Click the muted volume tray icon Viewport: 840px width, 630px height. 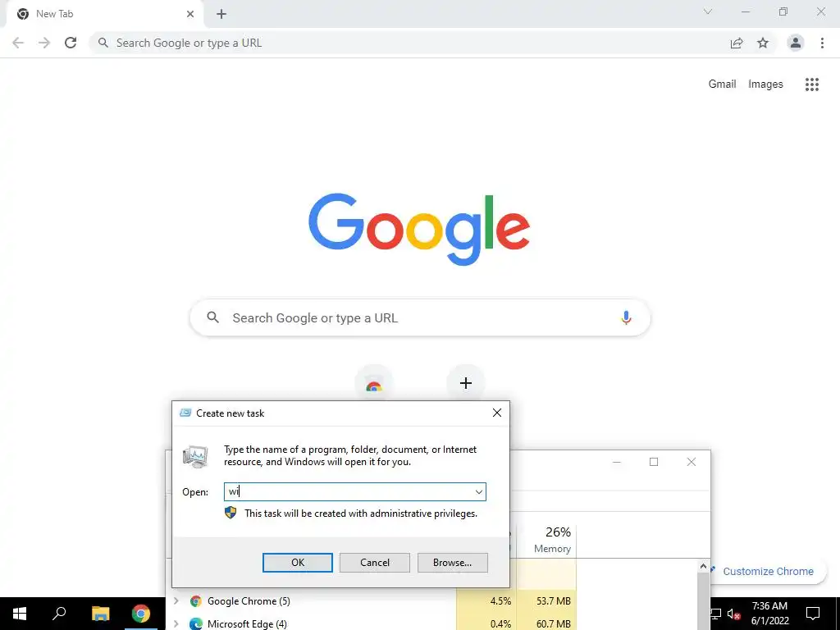(733, 614)
